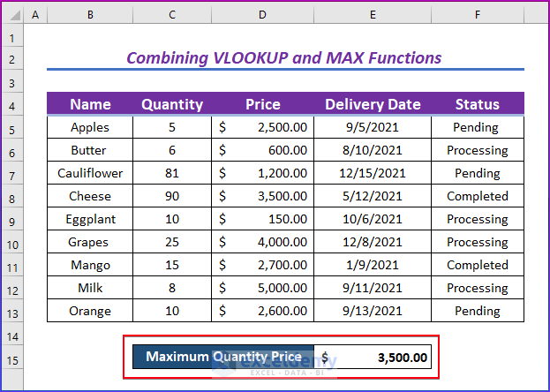This screenshot has height=392, width=550.
Task: Select the 'Name' table header cell
Action: tap(90, 104)
